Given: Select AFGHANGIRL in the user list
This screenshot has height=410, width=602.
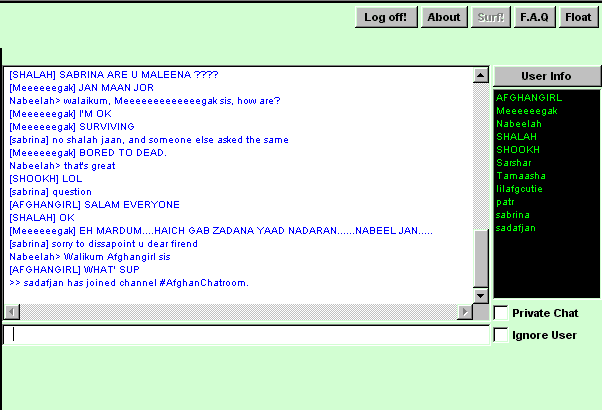Looking at the screenshot, I should click(x=528, y=98).
